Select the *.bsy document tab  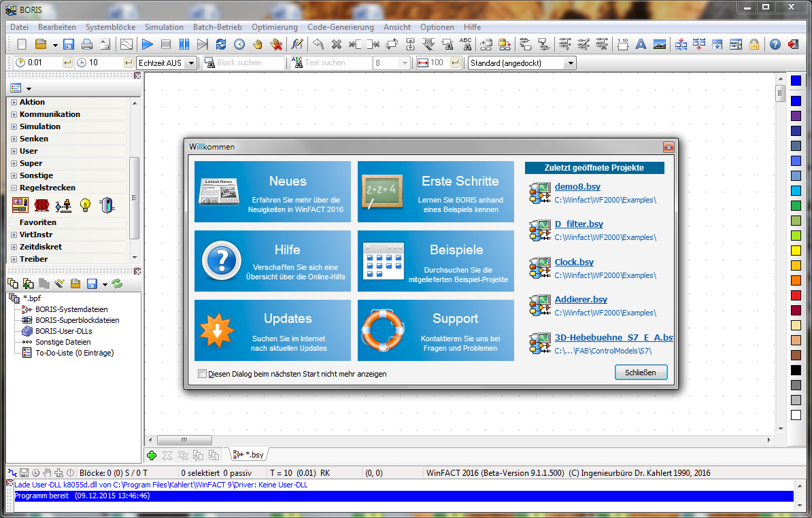click(249, 455)
